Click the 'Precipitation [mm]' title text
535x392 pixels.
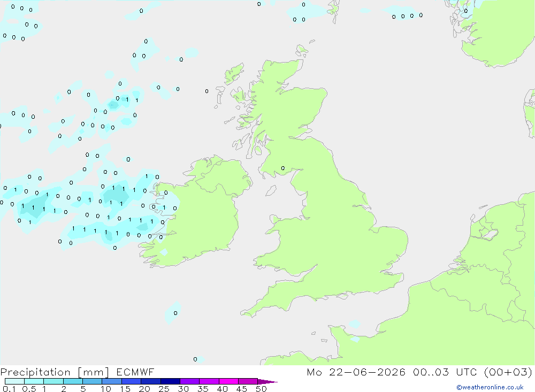[55, 372]
